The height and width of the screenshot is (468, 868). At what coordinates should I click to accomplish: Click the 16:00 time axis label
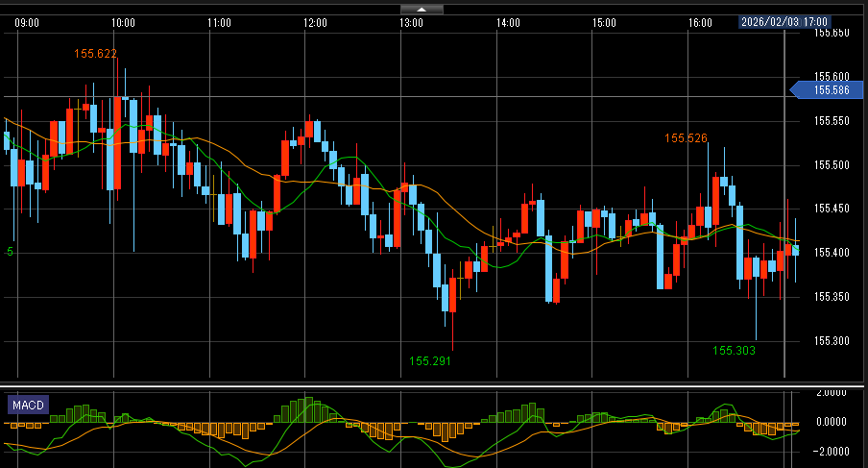point(700,22)
